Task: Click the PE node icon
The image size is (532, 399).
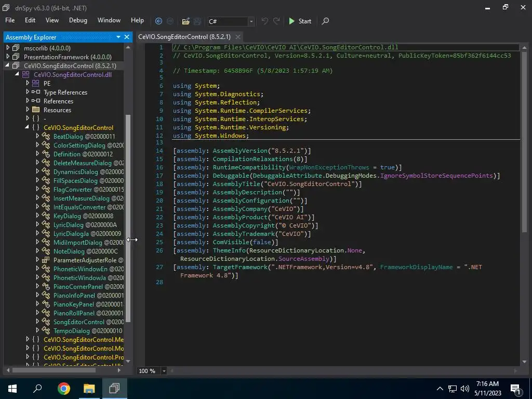Action: 36,83
